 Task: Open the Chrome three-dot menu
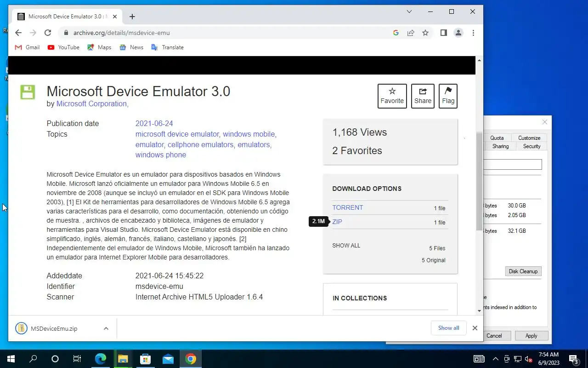(473, 33)
